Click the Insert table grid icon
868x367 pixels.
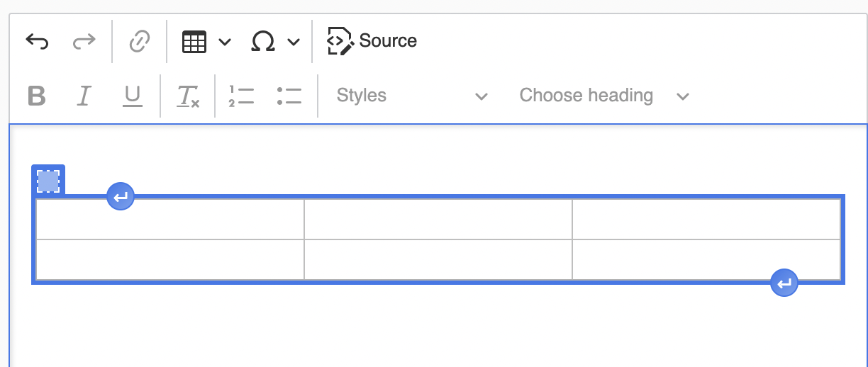(x=194, y=42)
